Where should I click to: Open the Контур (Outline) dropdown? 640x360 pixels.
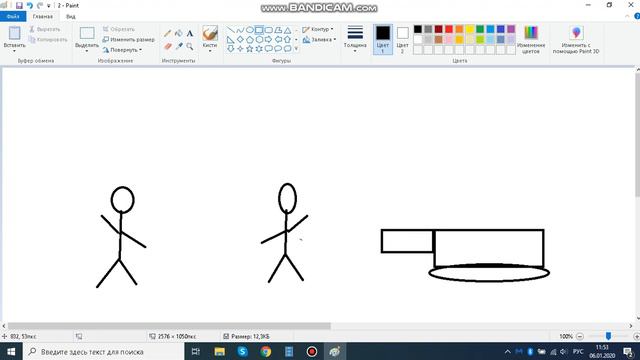(318, 29)
